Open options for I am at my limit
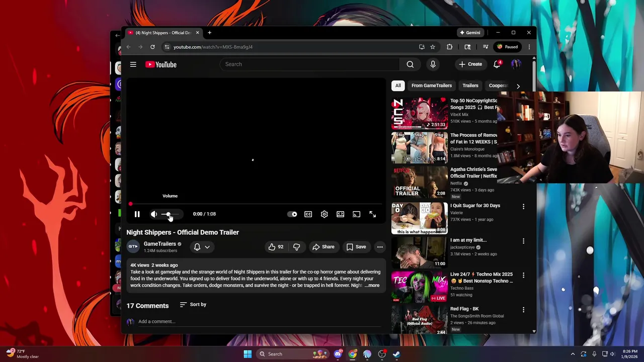The image size is (644, 362). [523, 241]
